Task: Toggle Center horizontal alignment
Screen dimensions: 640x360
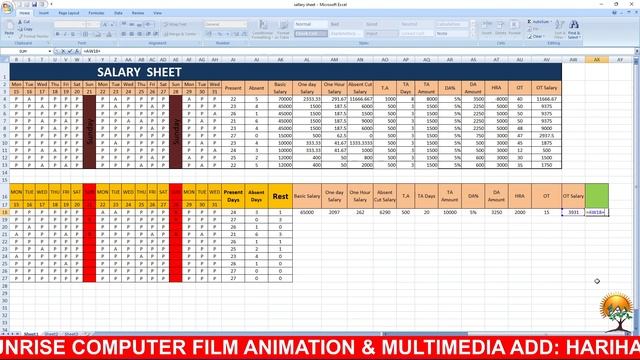Action: click(131, 34)
